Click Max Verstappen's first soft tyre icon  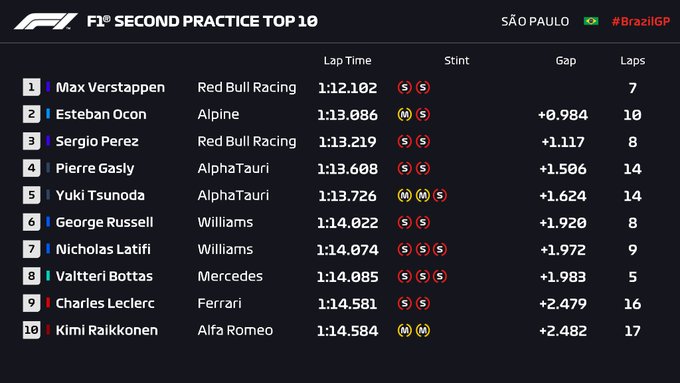(405, 88)
